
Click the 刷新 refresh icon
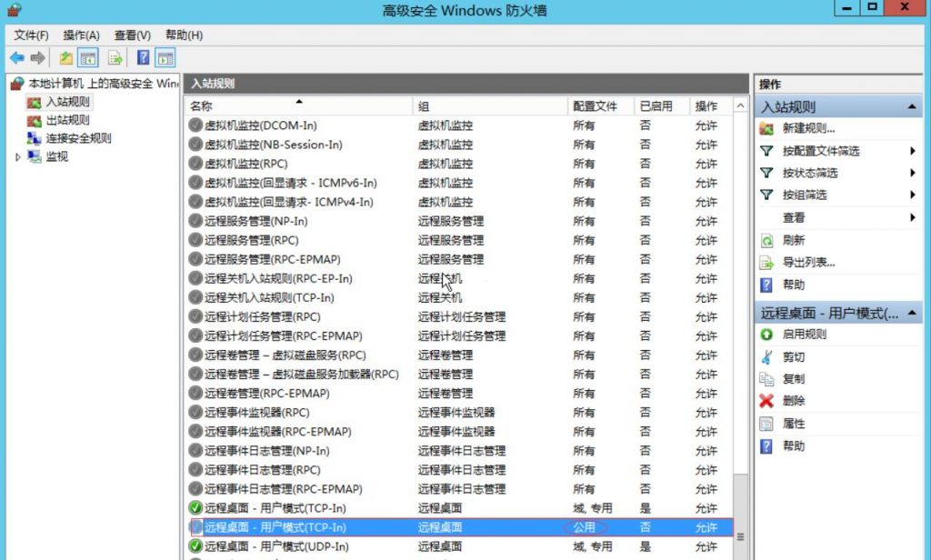766,241
